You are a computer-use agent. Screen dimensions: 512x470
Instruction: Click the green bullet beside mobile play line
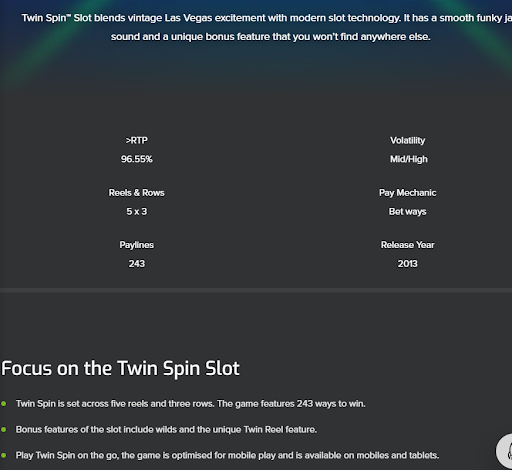(x=4, y=455)
